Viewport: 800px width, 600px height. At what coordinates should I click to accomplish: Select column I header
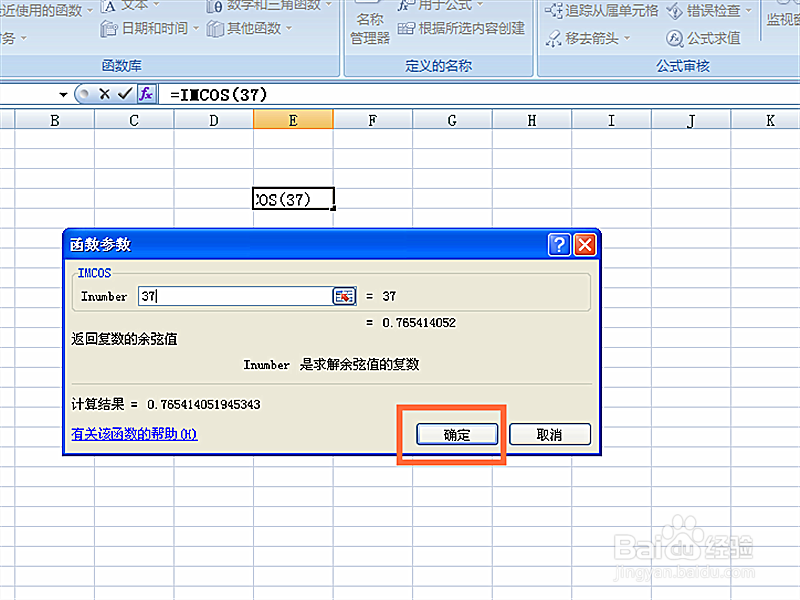(x=612, y=120)
